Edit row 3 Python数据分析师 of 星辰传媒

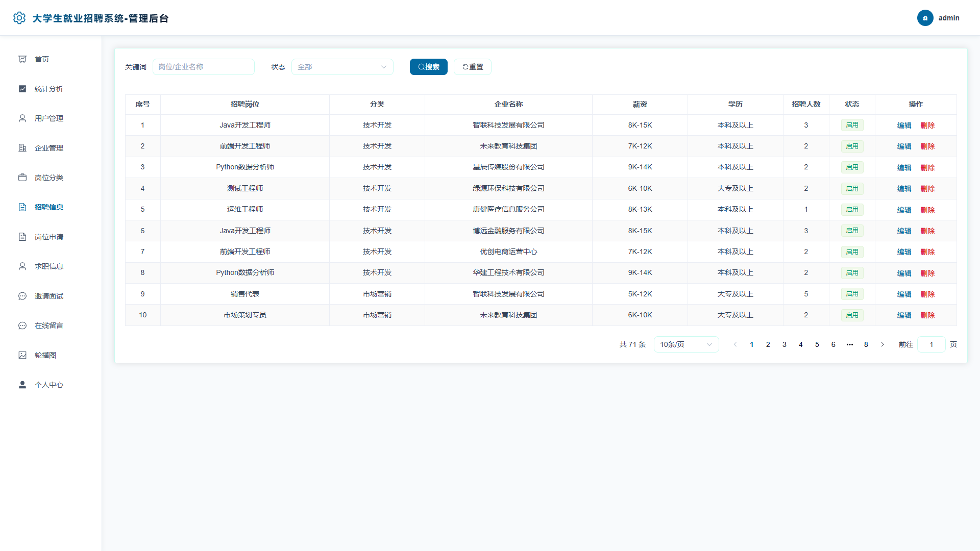pos(904,168)
